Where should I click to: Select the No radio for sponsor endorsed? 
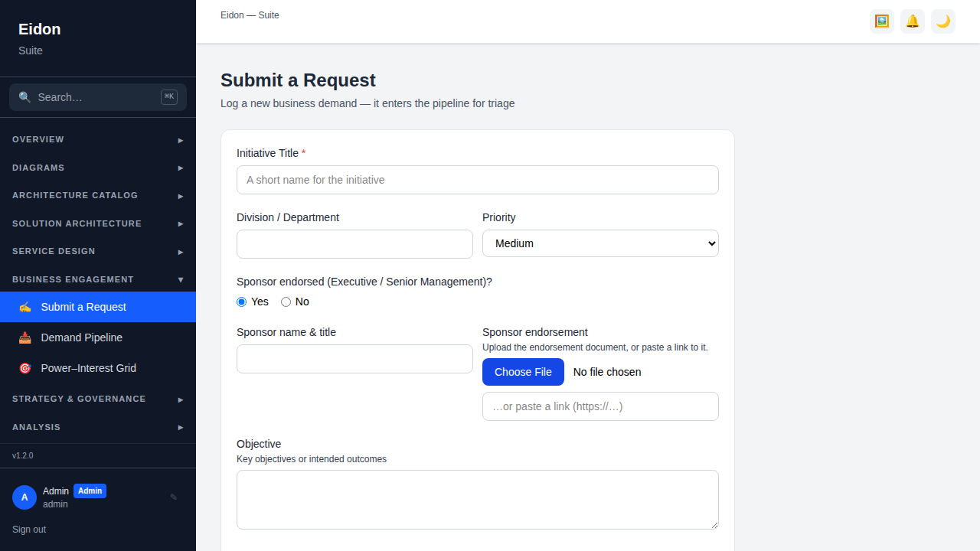(286, 302)
